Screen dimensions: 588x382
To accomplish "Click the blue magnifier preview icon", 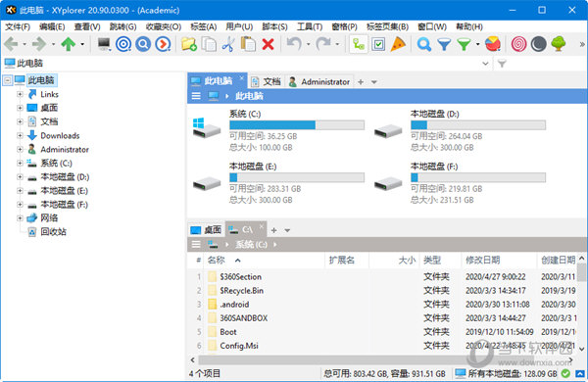I will point(143,44).
